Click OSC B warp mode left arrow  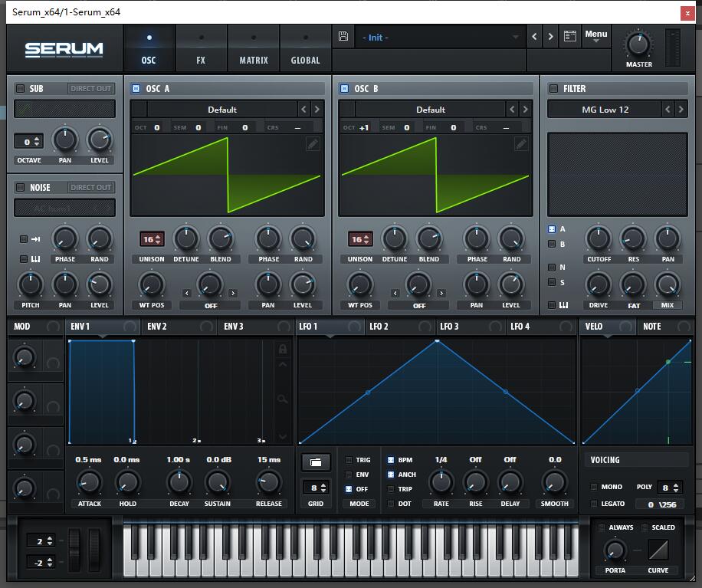[x=395, y=294]
